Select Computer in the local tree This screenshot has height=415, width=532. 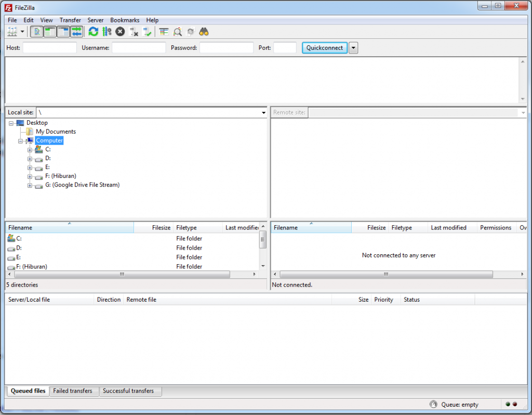click(49, 140)
